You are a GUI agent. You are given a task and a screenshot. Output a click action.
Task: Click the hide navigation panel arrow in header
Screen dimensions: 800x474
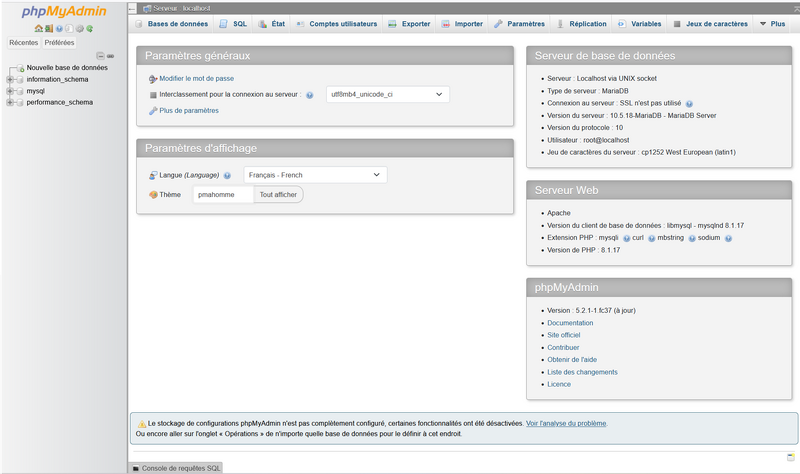click(132, 9)
